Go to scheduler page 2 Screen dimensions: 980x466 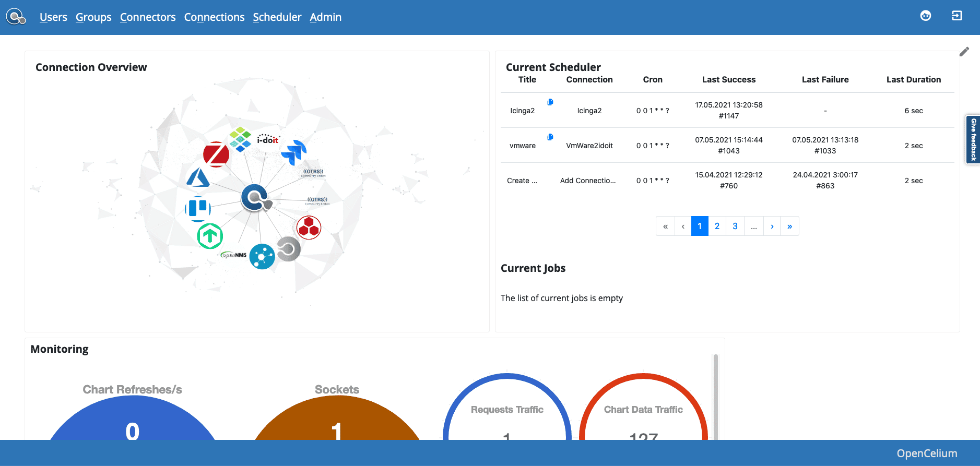click(717, 226)
